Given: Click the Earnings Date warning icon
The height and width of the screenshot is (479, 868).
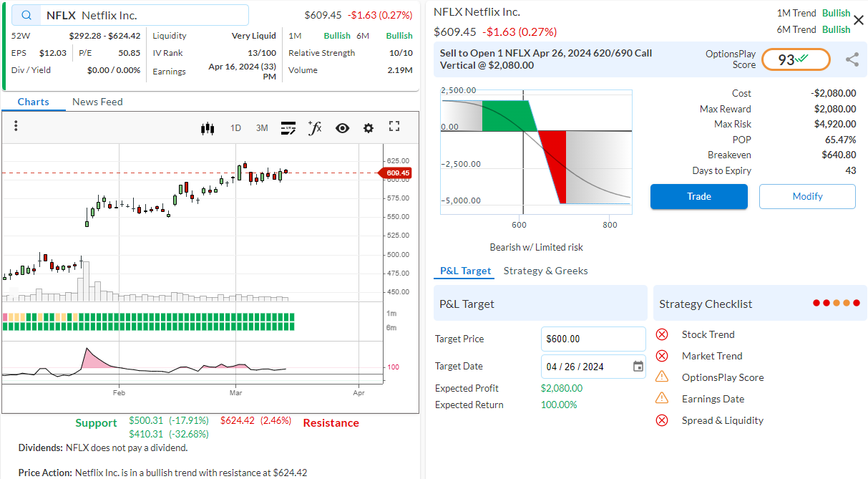Looking at the screenshot, I should 662,398.
